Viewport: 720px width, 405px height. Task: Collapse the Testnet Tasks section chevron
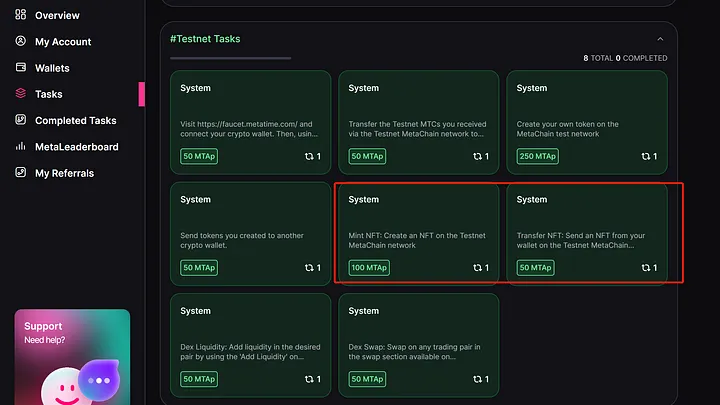[x=660, y=39]
